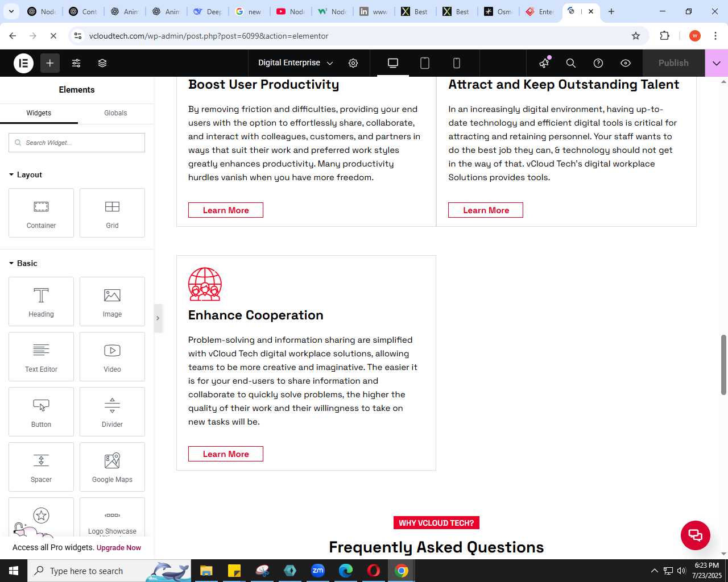Image resolution: width=728 pixels, height=582 pixels.
Task: Select the Spacer widget
Action: tap(41, 467)
